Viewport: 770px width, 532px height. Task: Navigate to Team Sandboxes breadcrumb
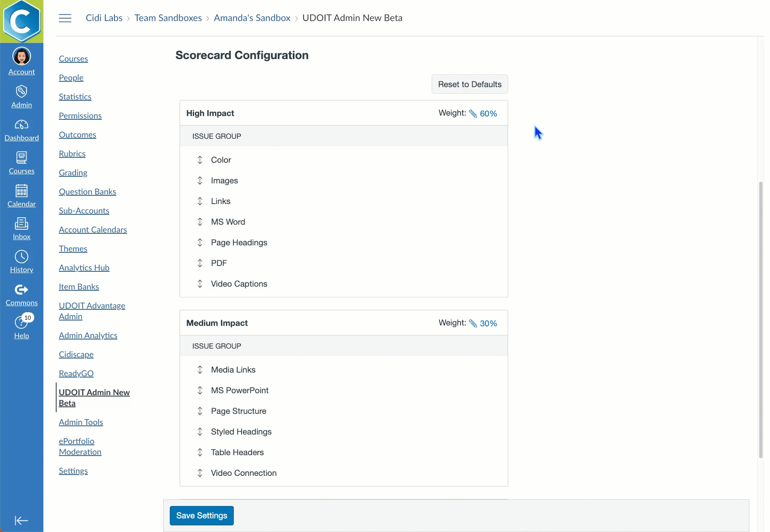coord(168,18)
